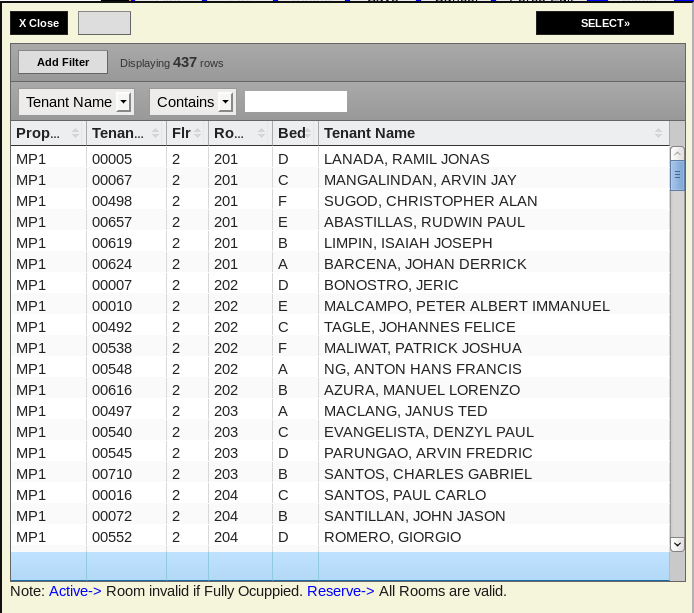Select the ROMERO, GIORGIO tenant row
Screen dimensions: 694x613
392,537
